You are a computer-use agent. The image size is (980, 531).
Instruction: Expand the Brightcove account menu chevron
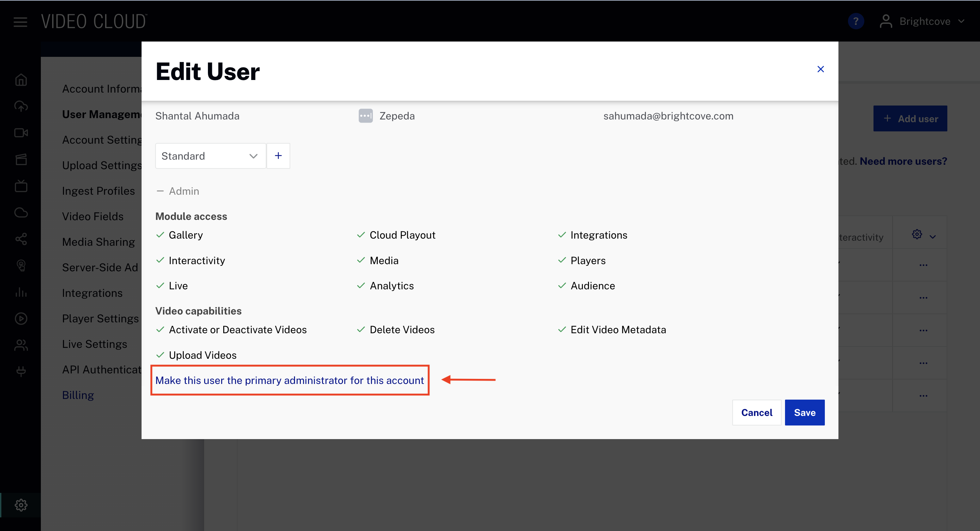961,21
